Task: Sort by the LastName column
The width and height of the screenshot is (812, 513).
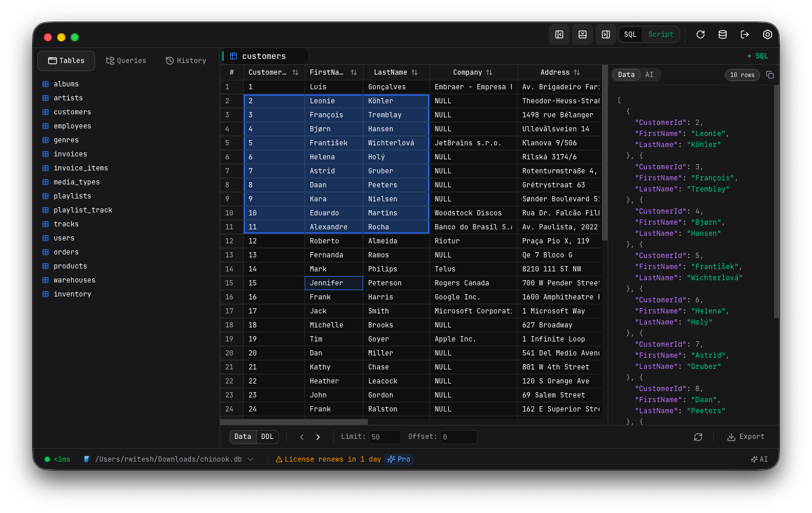Action: point(414,72)
